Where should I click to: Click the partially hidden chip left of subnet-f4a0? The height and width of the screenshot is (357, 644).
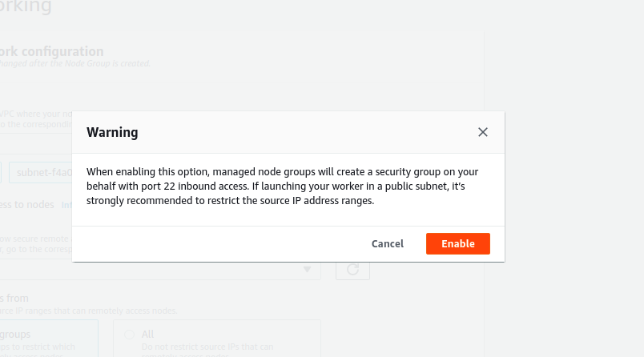pos(1,172)
